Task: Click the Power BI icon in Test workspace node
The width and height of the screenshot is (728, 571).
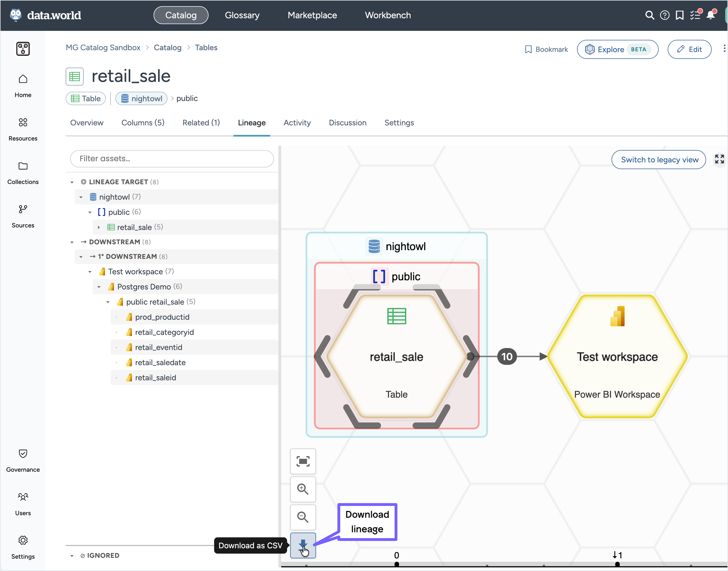Action: pyautogui.click(x=617, y=316)
